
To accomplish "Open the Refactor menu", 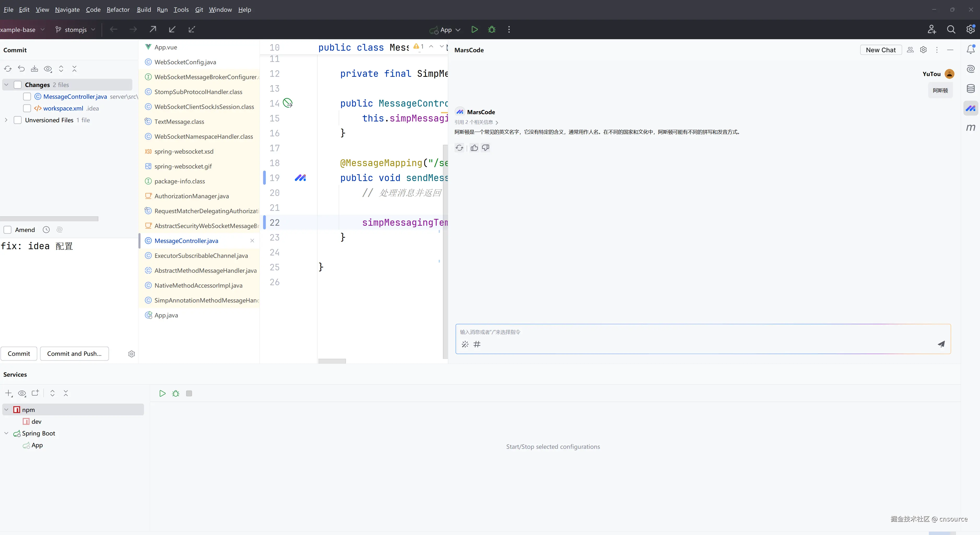I will [118, 9].
